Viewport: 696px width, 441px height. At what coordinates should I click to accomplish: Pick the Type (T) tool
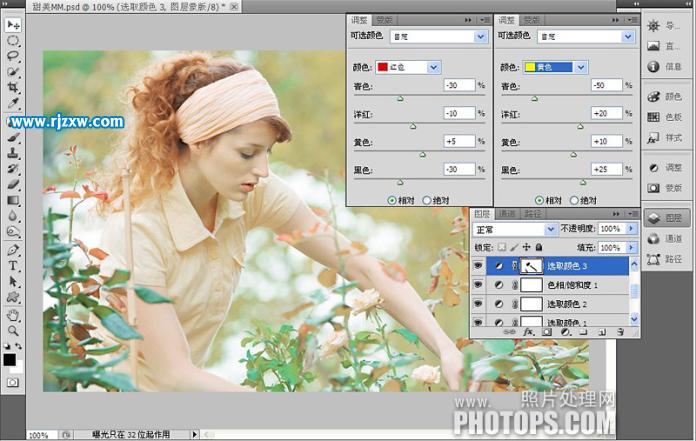click(x=14, y=266)
